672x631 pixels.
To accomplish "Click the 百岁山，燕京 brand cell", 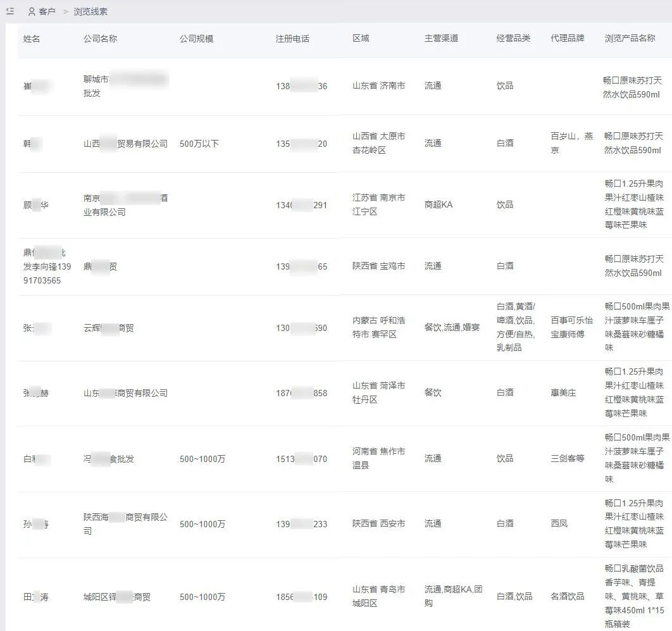I will tap(572, 143).
